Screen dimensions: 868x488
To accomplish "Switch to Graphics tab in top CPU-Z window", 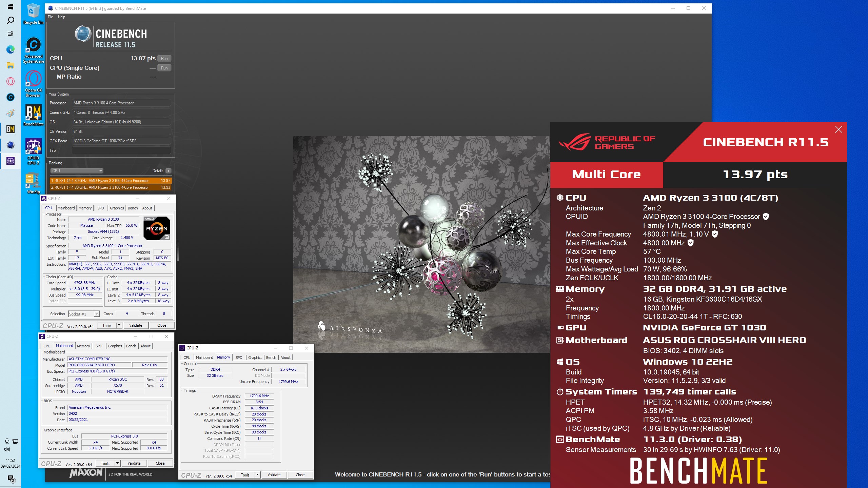I will [117, 208].
